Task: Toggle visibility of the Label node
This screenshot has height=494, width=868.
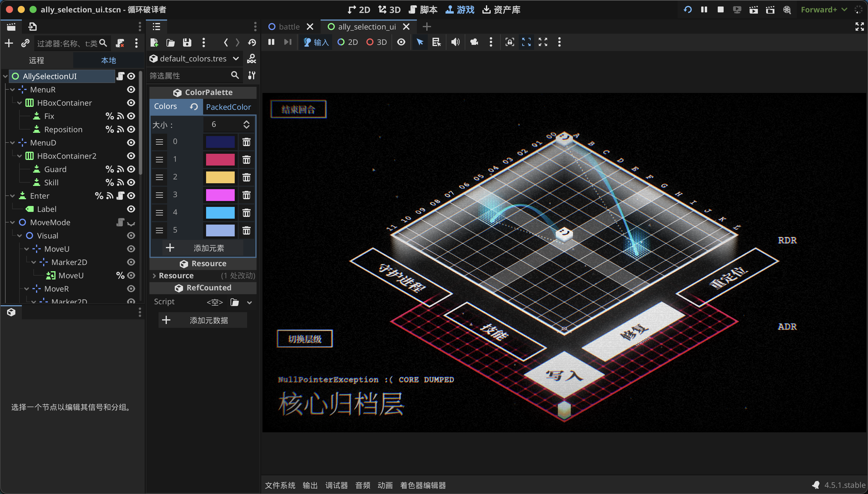Action: tap(131, 209)
